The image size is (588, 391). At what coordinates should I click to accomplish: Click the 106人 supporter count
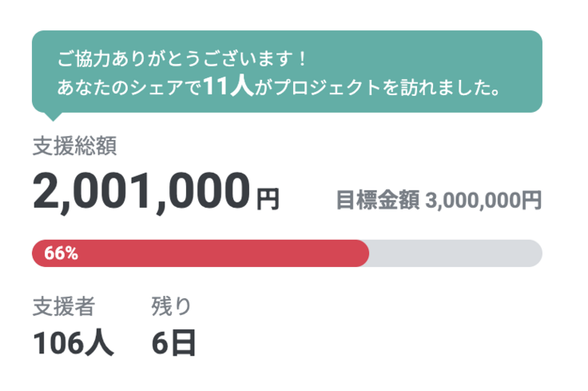coord(73,343)
